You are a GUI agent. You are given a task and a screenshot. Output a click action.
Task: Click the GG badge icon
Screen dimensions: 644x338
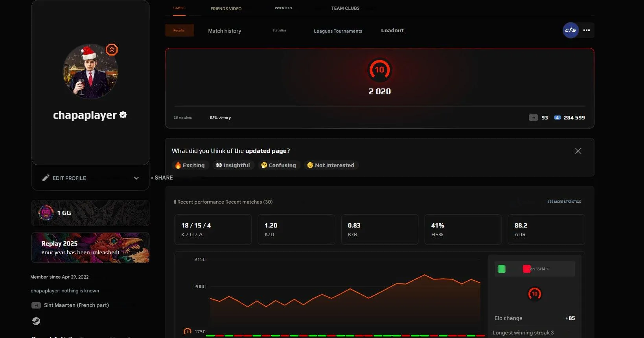tap(46, 213)
